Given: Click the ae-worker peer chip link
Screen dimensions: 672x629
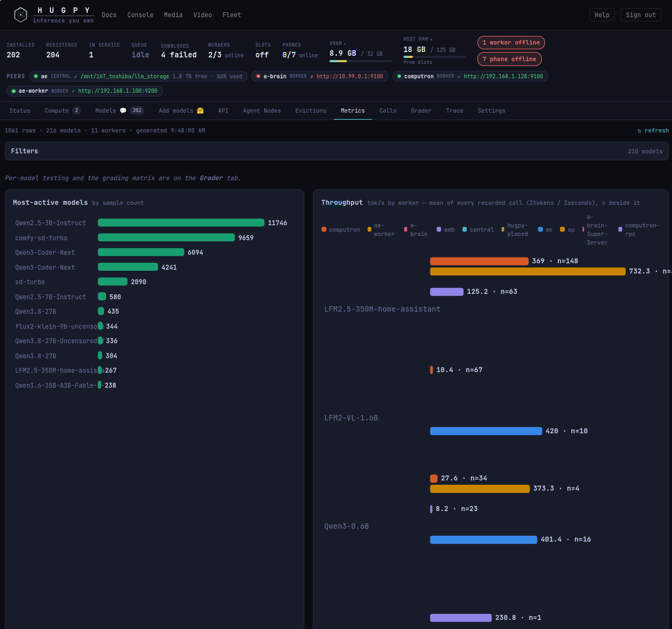Looking at the screenshot, I should (118, 91).
